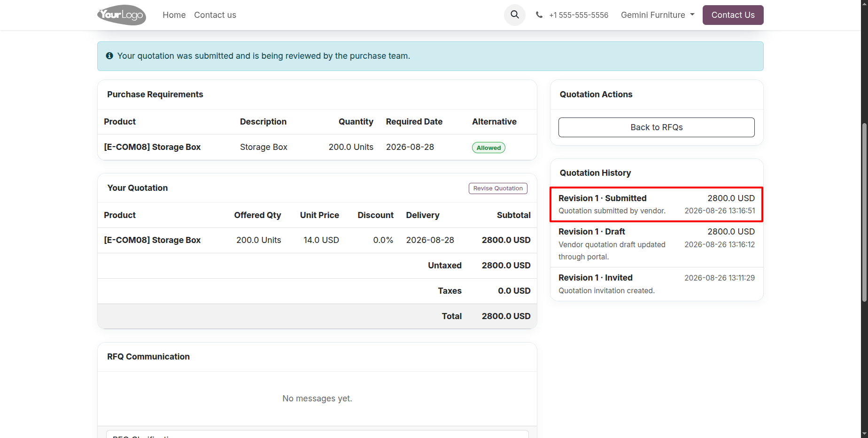Image resolution: width=868 pixels, height=438 pixels.
Task: Click the phone handset icon
Action: point(539,15)
